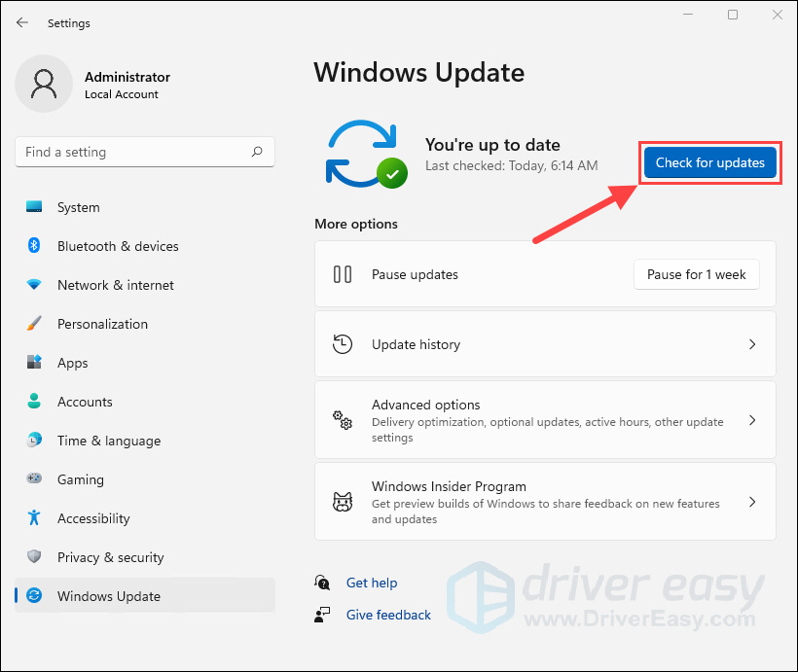Open Bluetooth & devices settings

[33, 246]
